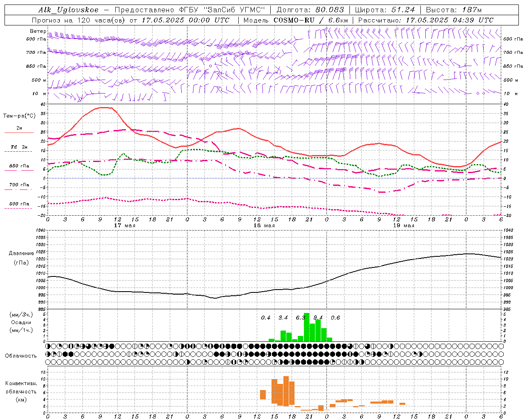
Task: Click the longitude value 80.083
Action: point(329,10)
